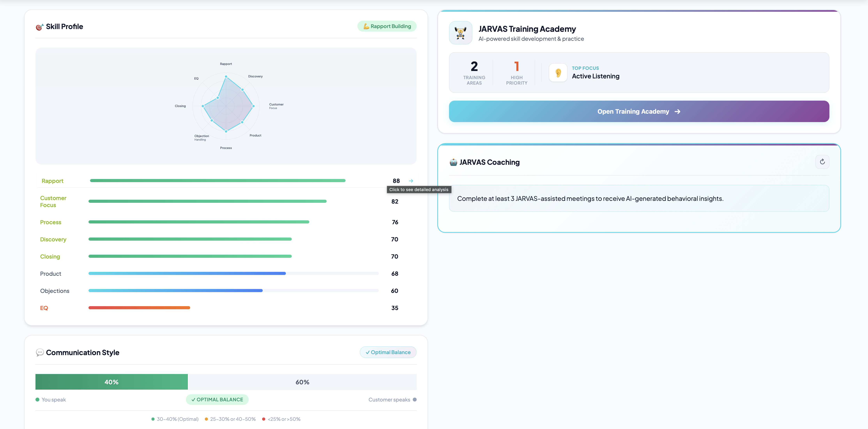Screen dimensions: 868x429
Task: Click the 60% Customer speaks segment
Action: [x=302, y=382]
